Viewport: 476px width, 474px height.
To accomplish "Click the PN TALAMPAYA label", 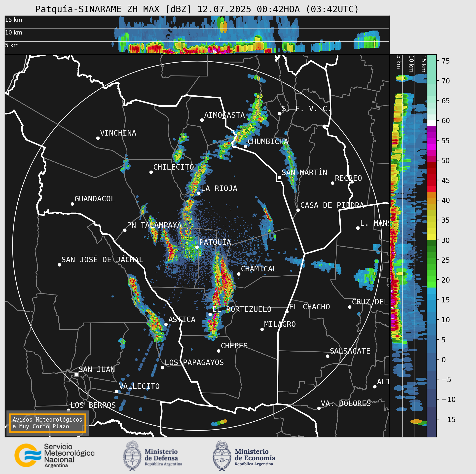I will pyautogui.click(x=154, y=225).
